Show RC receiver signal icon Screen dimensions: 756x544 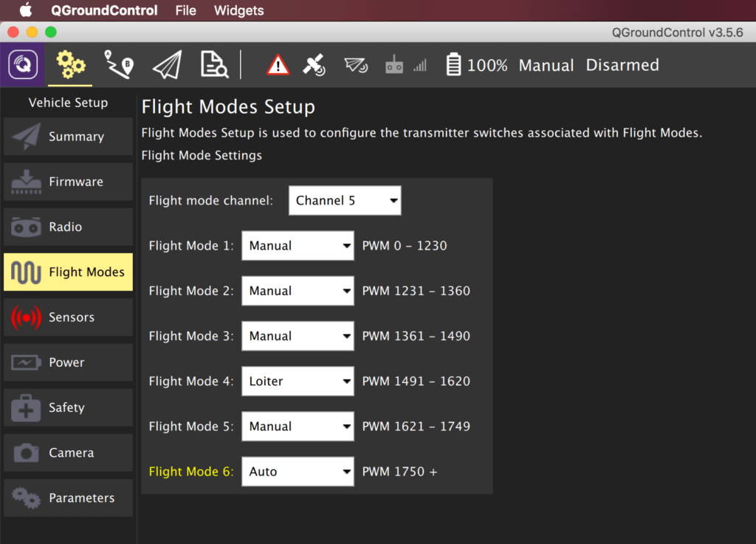(x=394, y=64)
